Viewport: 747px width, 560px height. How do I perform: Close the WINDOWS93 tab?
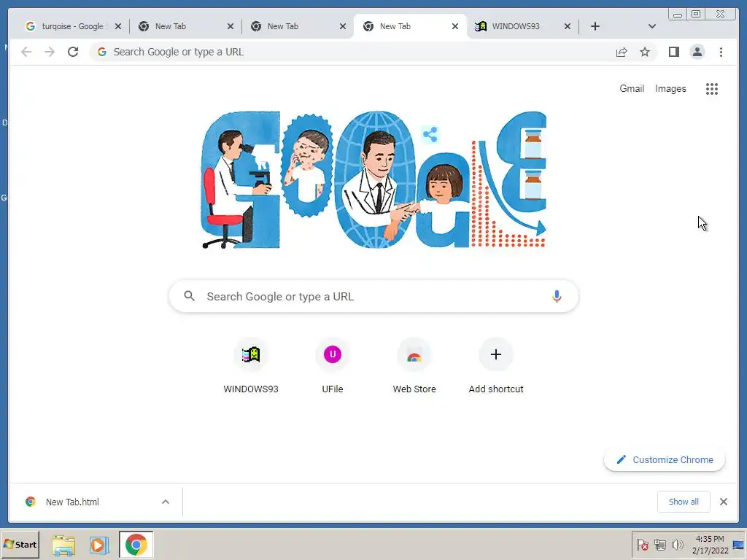(568, 26)
